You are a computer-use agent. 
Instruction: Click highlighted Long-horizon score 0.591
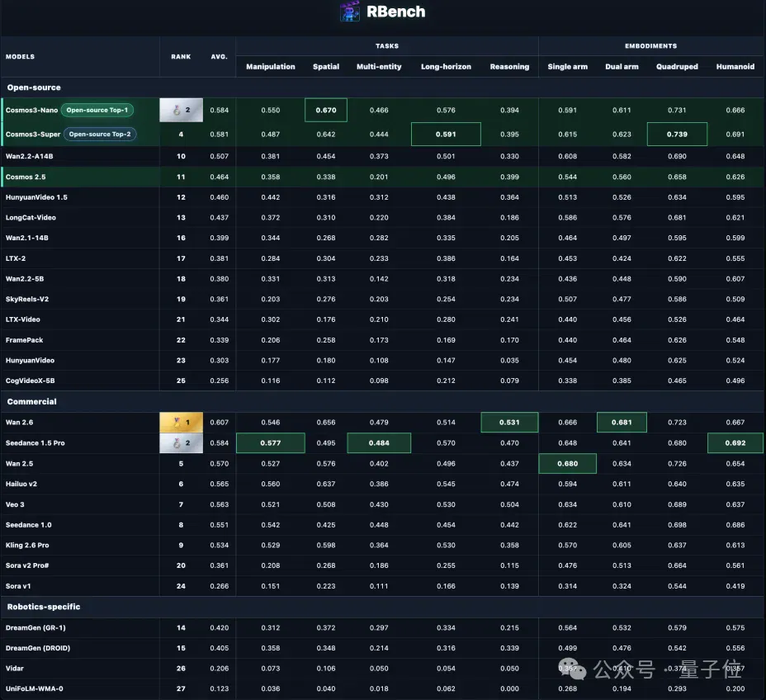tap(446, 134)
